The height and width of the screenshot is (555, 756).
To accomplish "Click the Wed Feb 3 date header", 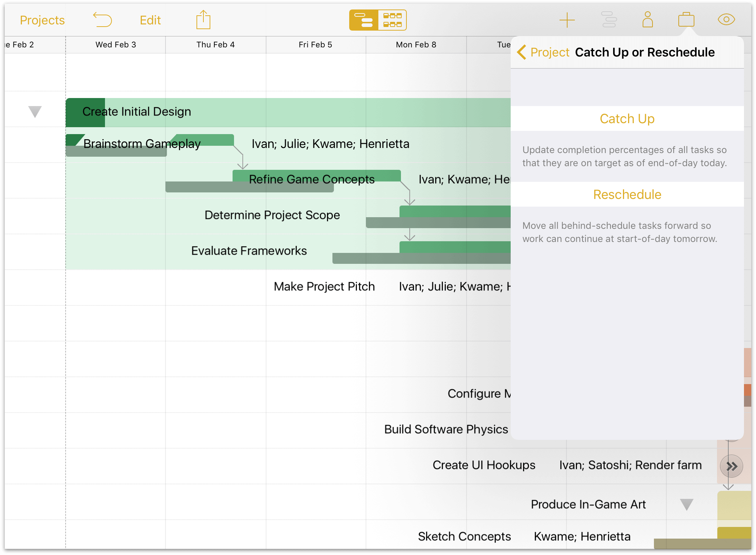I will [116, 44].
